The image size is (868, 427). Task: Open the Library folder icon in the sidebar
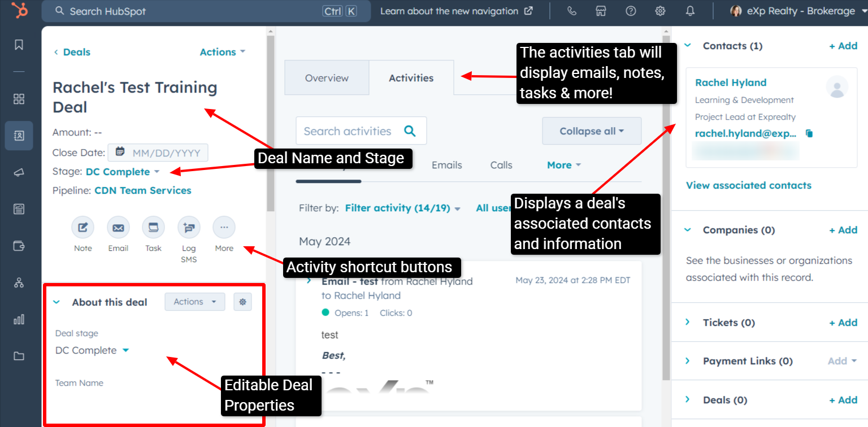(19, 356)
